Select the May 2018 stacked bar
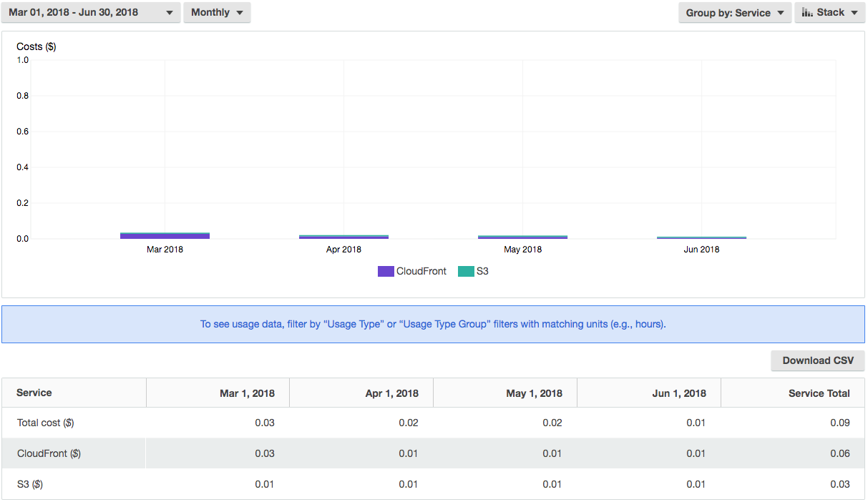Image resolution: width=868 pixels, height=502 pixels. [522, 236]
